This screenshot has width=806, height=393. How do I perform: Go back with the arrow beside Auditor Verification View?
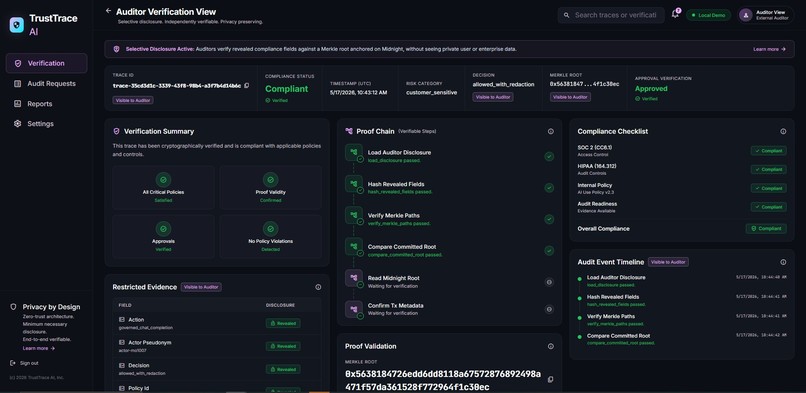(x=108, y=11)
